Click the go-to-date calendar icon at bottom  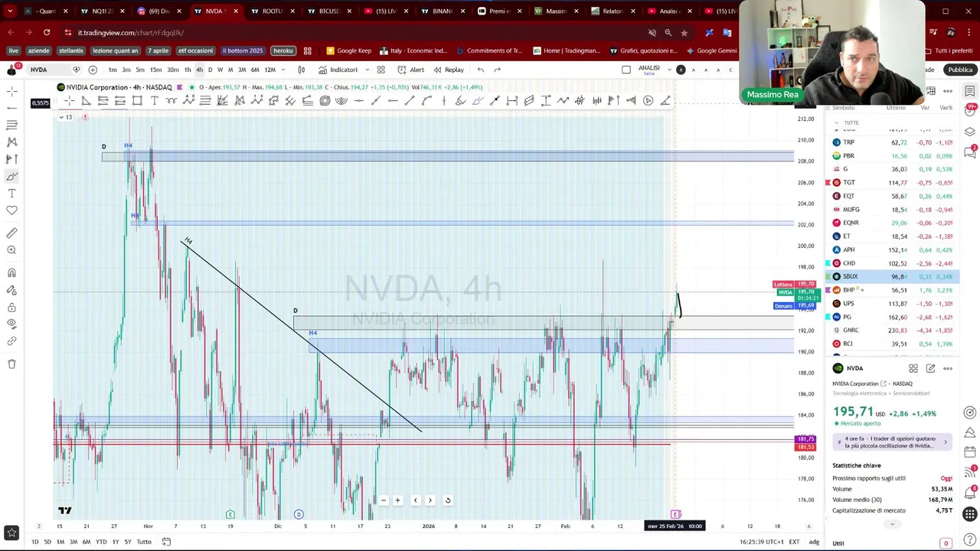click(166, 542)
